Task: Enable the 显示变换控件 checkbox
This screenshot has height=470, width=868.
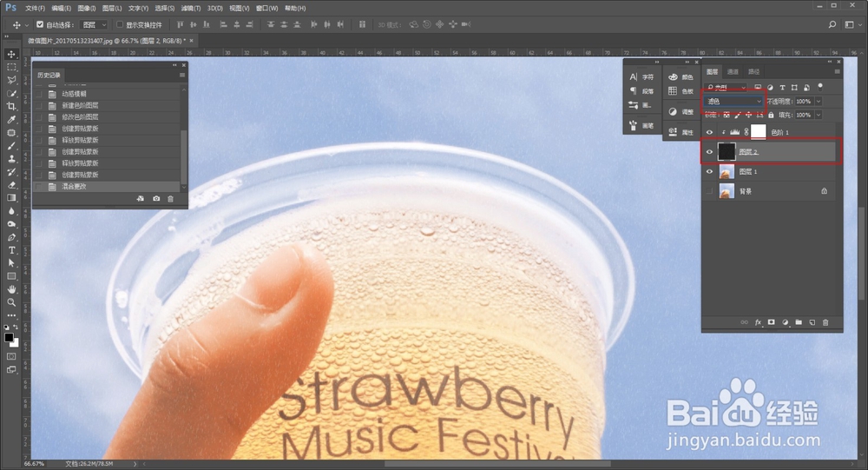Action: coord(120,24)
